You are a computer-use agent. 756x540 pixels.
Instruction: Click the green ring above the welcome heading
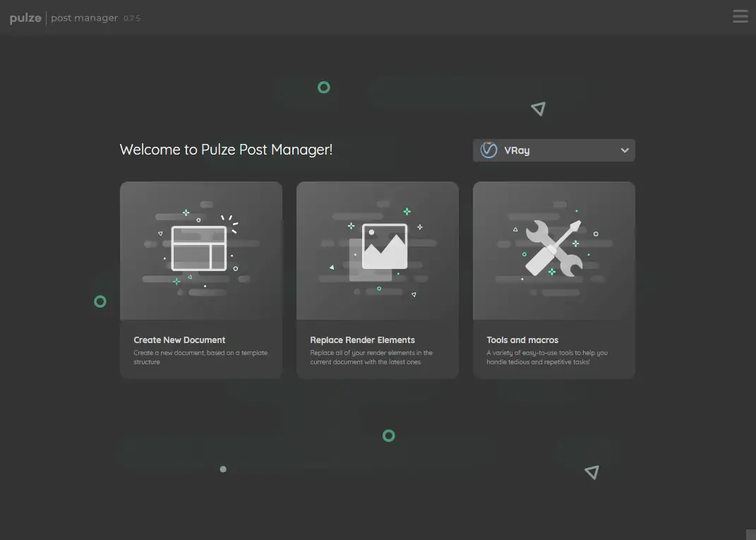(323, 88)
